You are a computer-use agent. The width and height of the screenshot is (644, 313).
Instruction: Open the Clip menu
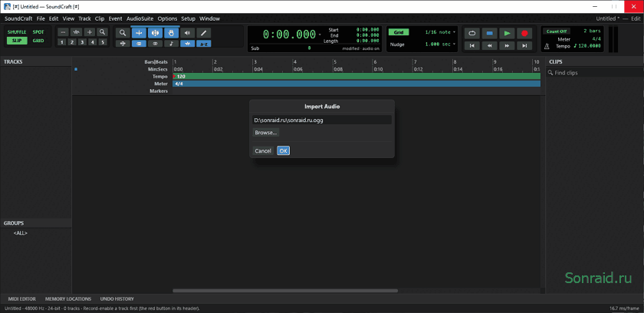[x=100, y=18]
